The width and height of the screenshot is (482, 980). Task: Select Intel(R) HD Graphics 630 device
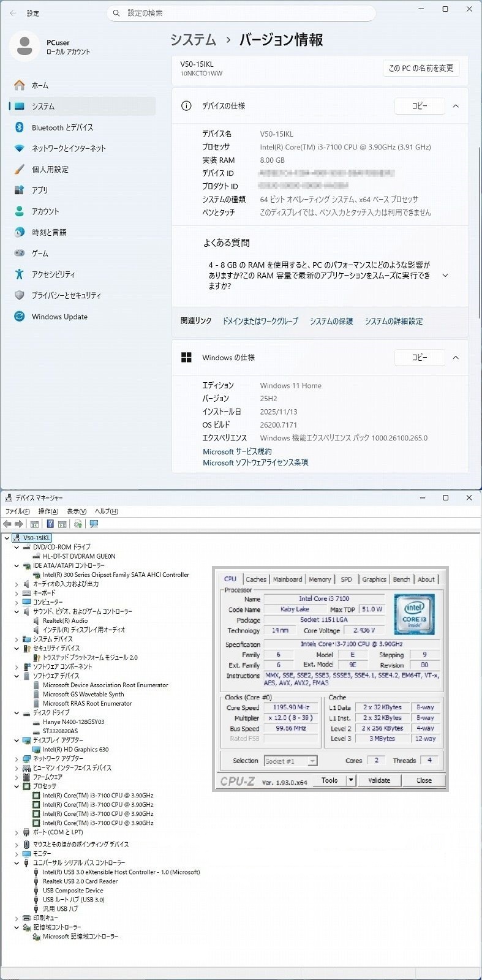(75, 749)
